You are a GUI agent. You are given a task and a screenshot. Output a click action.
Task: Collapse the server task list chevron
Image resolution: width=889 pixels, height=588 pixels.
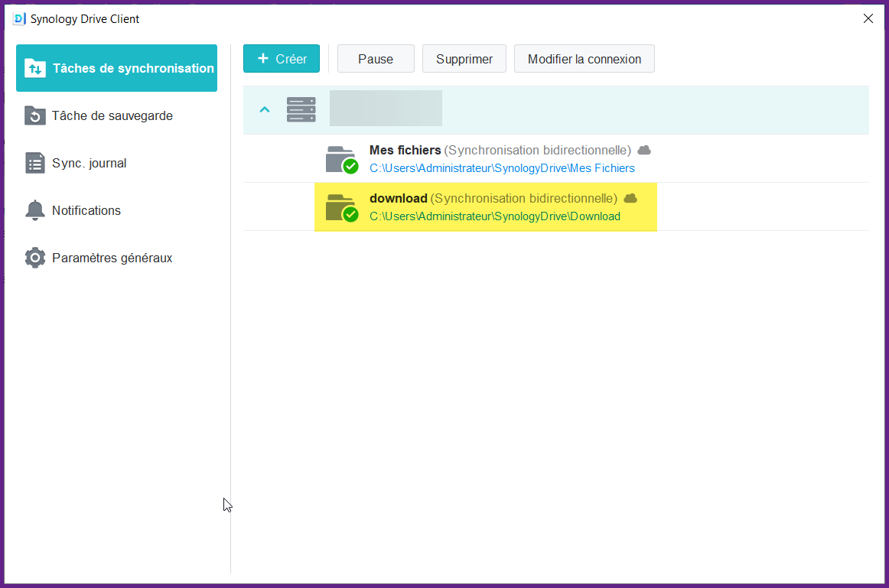click(265, 110)
